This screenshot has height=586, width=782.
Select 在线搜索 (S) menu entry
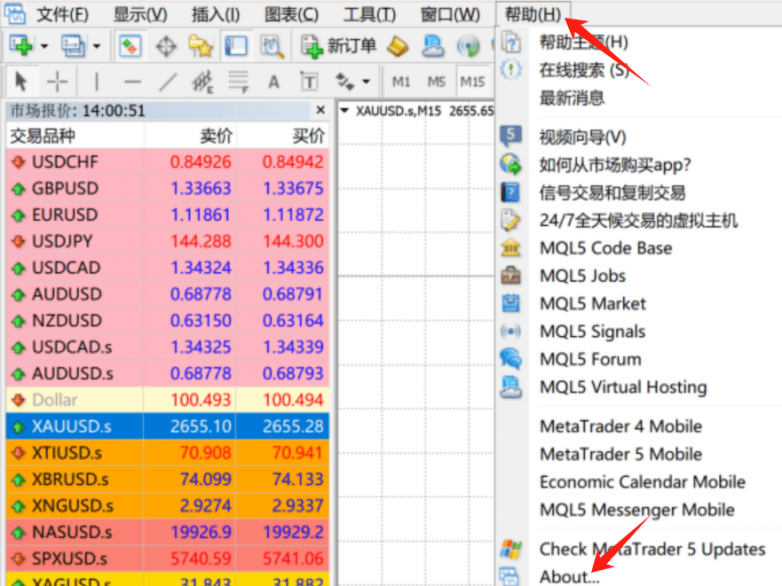584,70
